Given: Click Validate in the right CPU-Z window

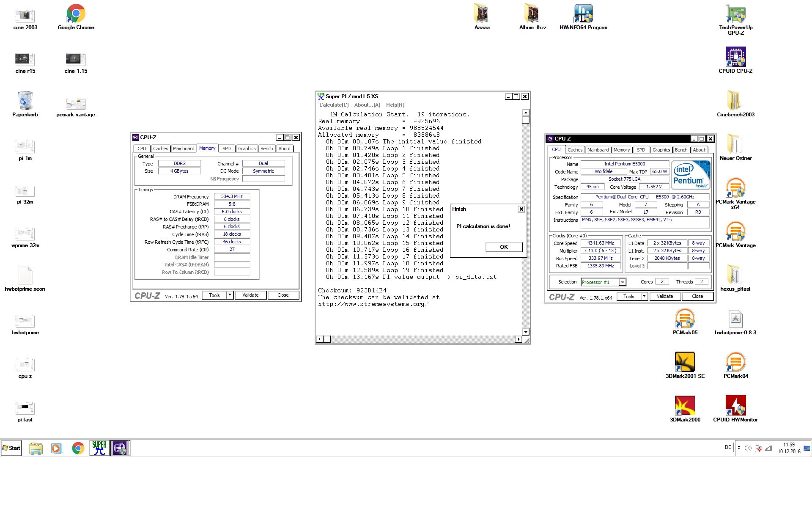Looking at the screenshot, I should [665, 296].
